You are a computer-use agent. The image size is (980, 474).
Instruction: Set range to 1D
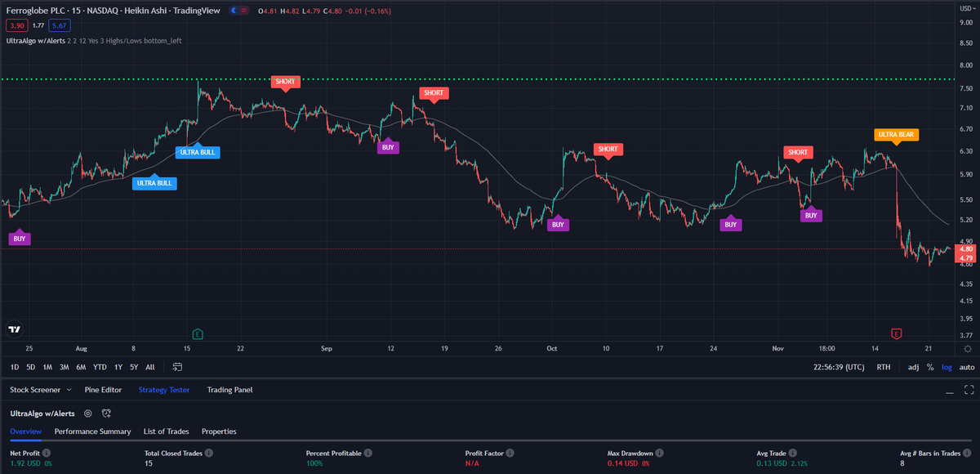(15, 367)
